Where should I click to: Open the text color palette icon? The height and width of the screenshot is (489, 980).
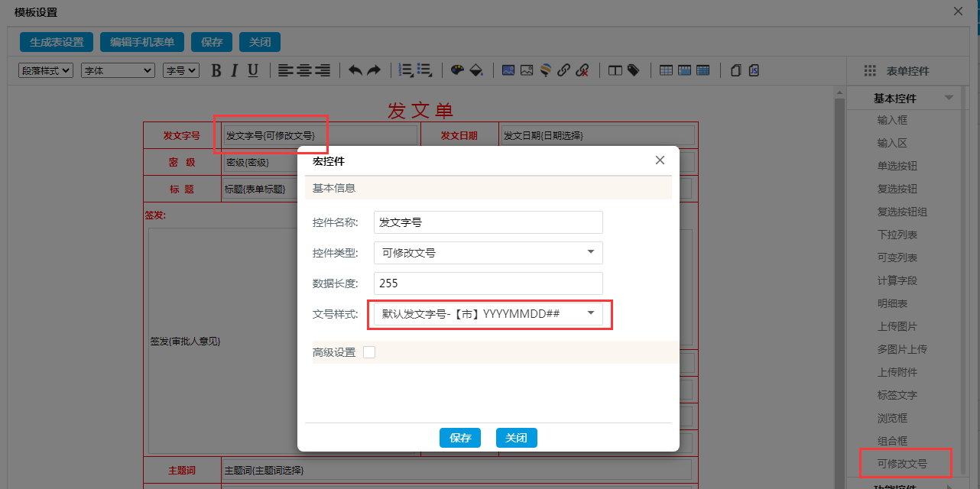457,70
